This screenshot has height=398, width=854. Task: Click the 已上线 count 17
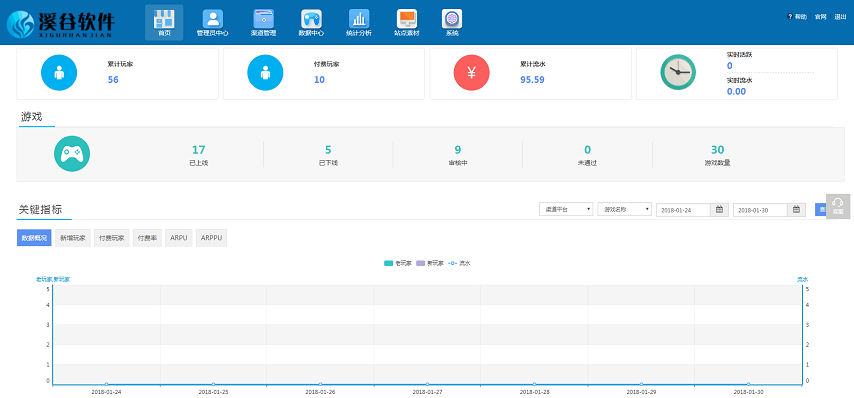click(x=198, y=150)
